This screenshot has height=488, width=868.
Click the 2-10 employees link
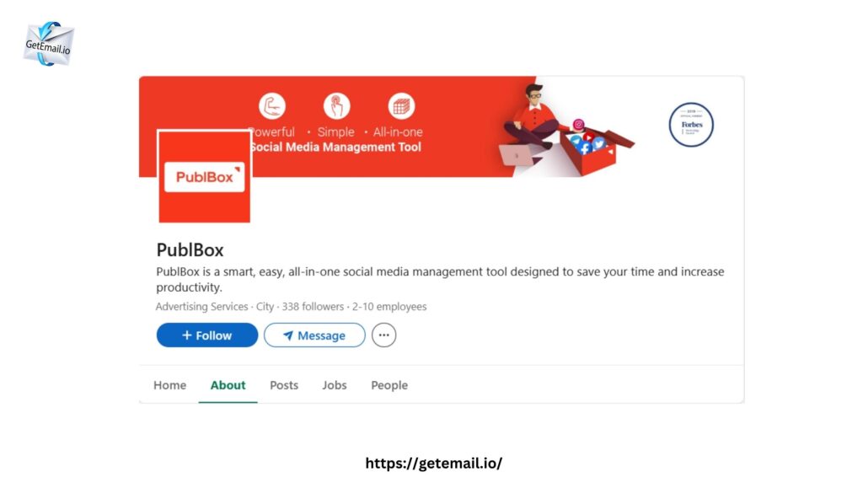[389, 306]
